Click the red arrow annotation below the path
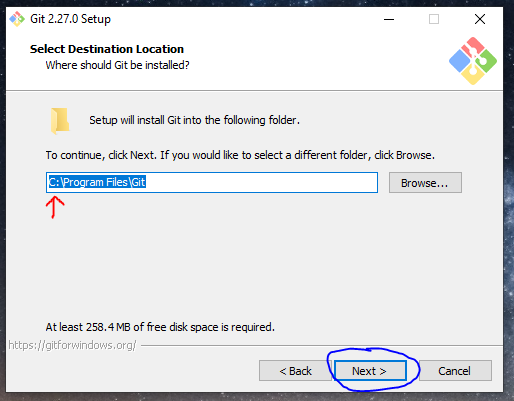The height and width of the screenshot is (401, 514). coord(55,207)
